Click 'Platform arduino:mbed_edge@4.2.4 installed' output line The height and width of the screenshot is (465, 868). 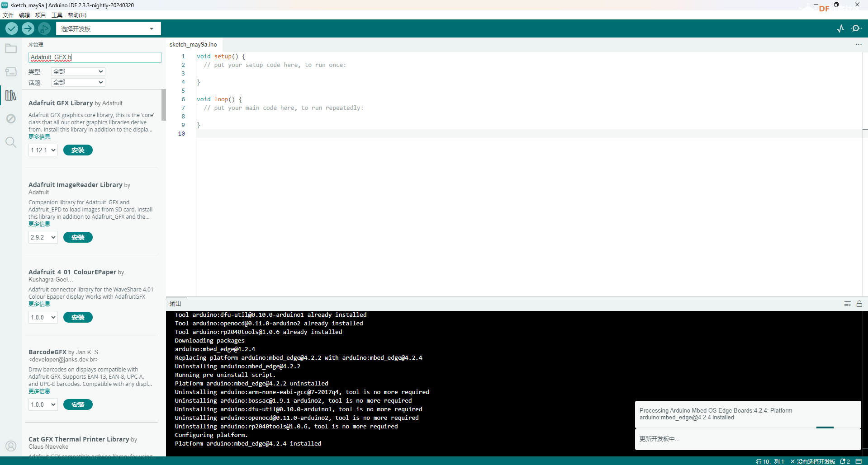(248, 444)
